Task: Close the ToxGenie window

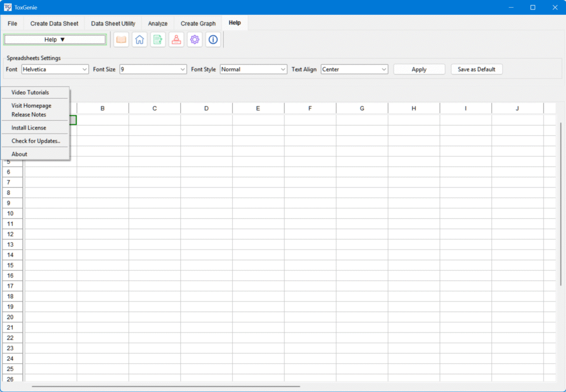Action: point(555,7)
